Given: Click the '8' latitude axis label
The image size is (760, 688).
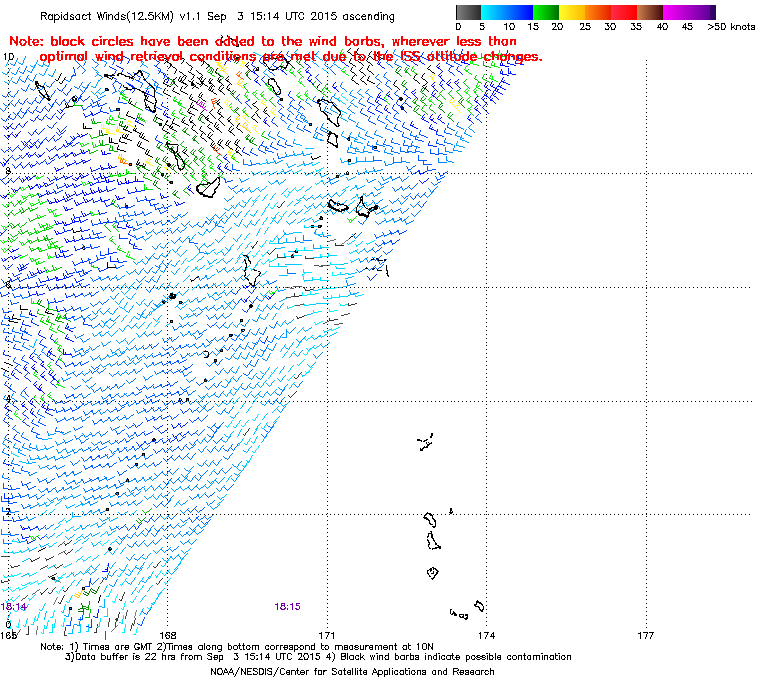Looking at the screenshot, I should pos(8,171).
